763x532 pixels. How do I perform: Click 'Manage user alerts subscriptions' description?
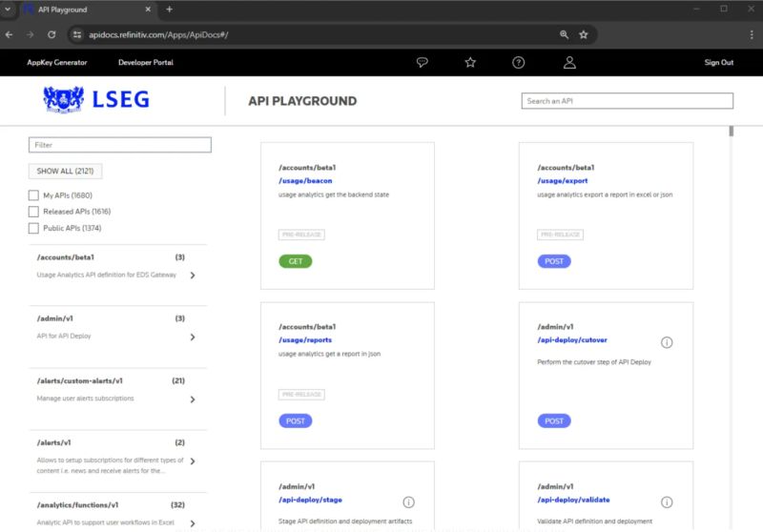85,399
